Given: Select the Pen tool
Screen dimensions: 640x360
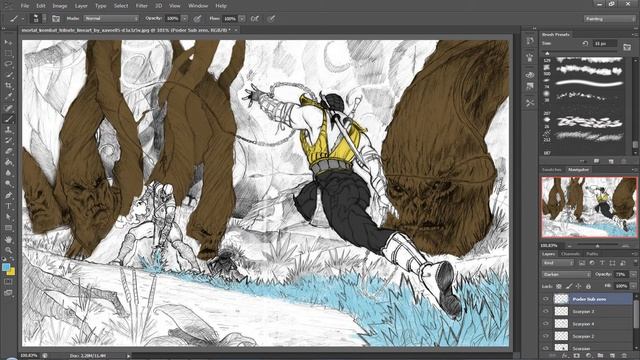Looking at the screenshot, I should pyautogui.click(x=8, y=195).
